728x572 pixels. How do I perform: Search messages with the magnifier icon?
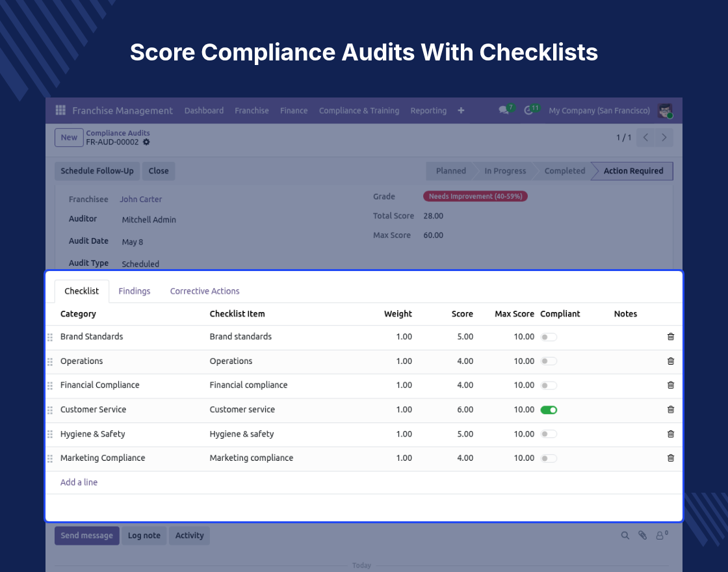point(625,536)
